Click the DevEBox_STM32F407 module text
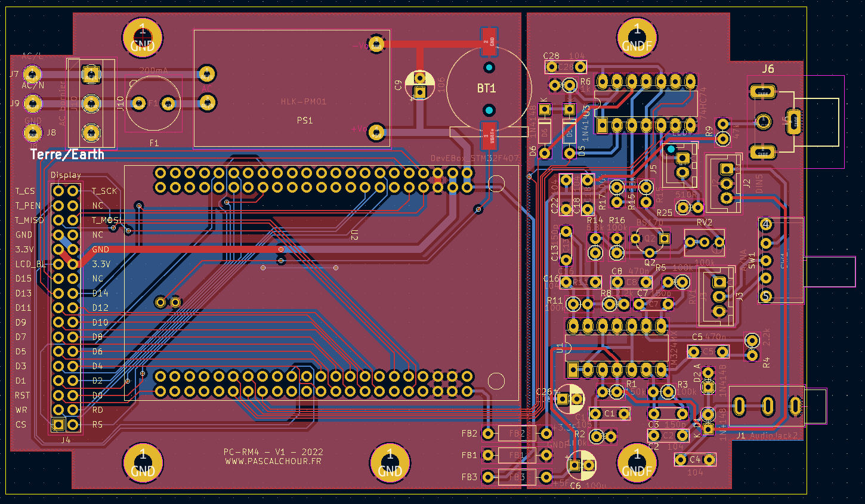This screenshot has height=504, width=865. 475,159
